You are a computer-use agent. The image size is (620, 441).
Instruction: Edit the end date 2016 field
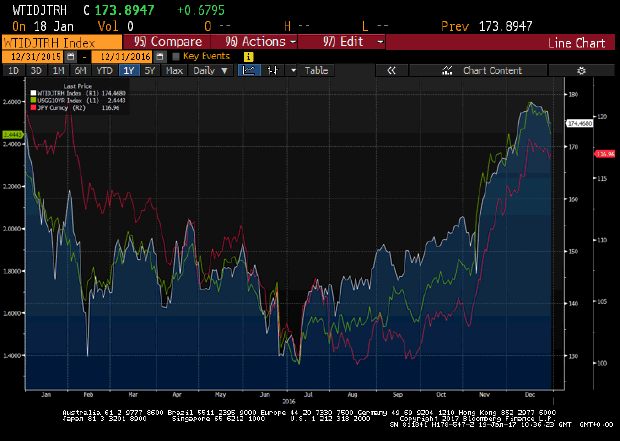(122, 56)
